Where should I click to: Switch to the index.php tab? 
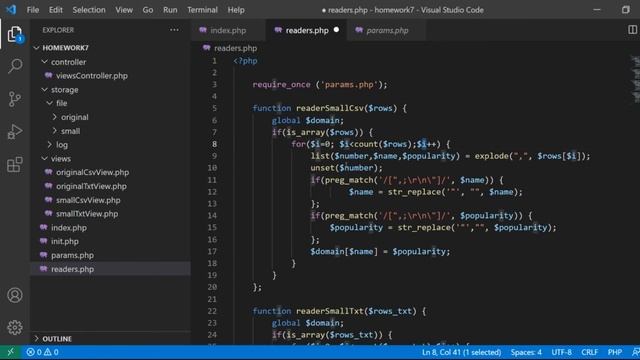click(x=228, y=30)
